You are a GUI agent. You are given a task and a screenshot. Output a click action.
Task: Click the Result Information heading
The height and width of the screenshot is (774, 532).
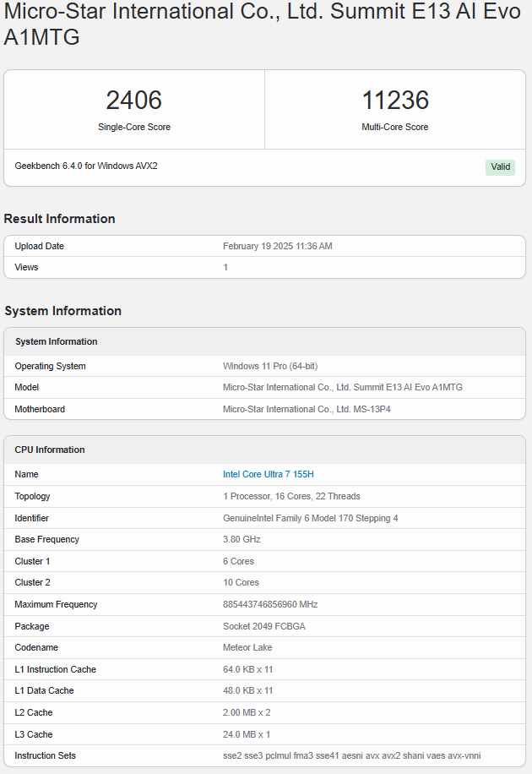(59, 219)
